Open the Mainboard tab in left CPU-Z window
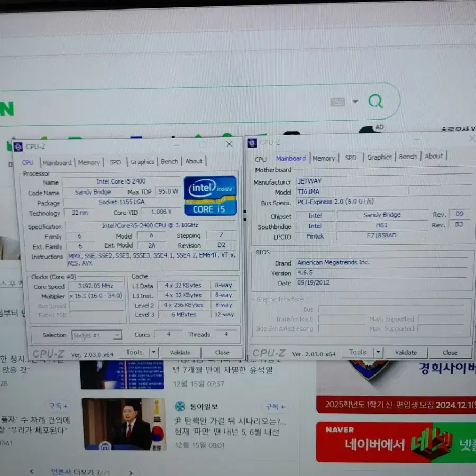This screenshot has height=476, width=476. click(57, 163)
